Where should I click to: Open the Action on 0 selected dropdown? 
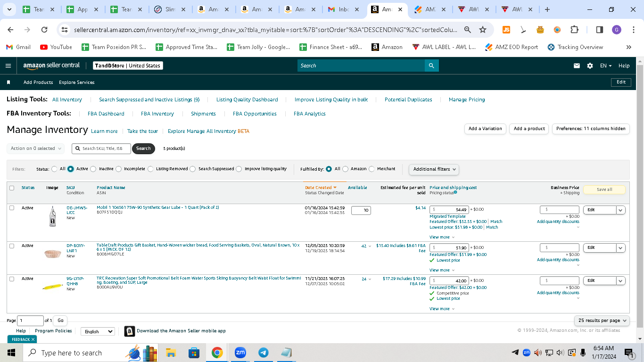coord(36,148)
